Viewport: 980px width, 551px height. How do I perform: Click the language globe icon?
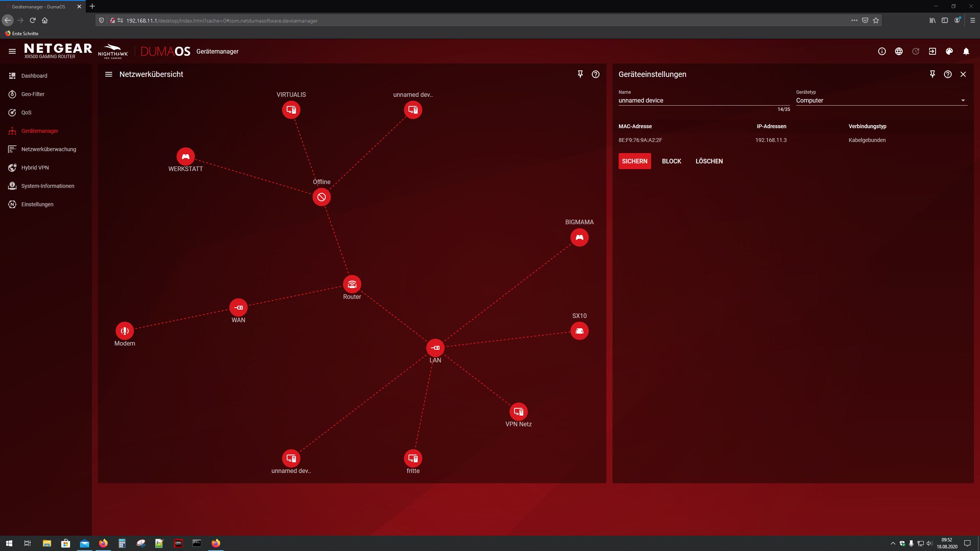[898, 51]
